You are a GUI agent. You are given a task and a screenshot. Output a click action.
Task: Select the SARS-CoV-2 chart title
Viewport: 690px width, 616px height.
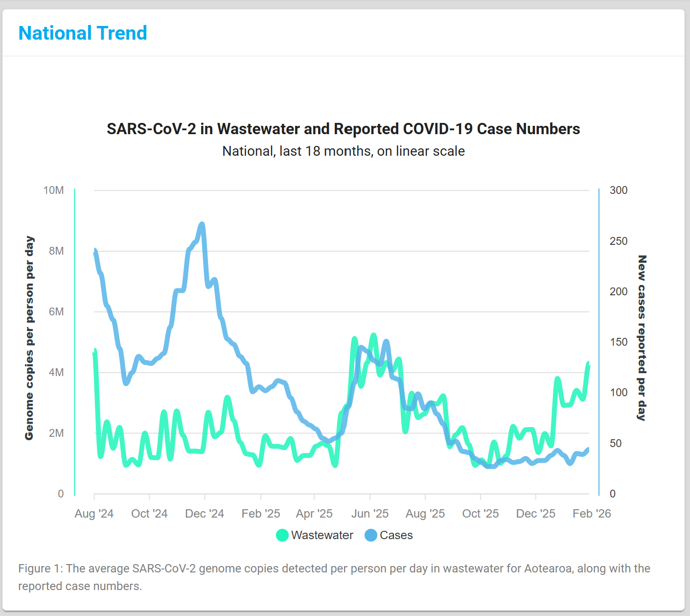pos(343,129)
